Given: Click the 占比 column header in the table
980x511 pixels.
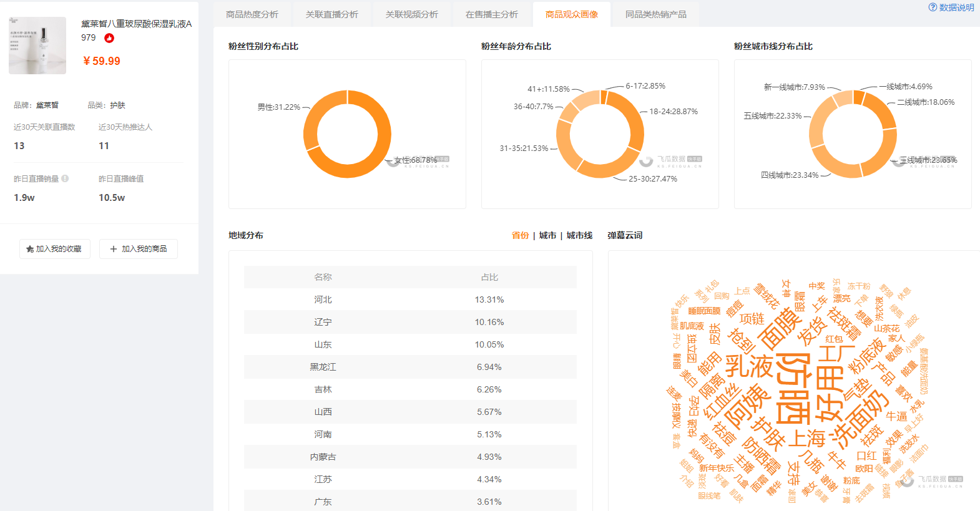Looking at the screenshot, I should click(489, 277).
